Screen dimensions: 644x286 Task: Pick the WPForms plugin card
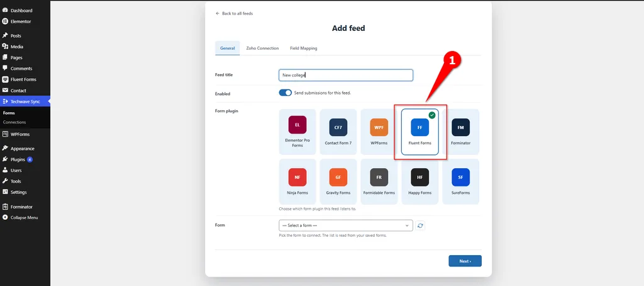(379, 132)
